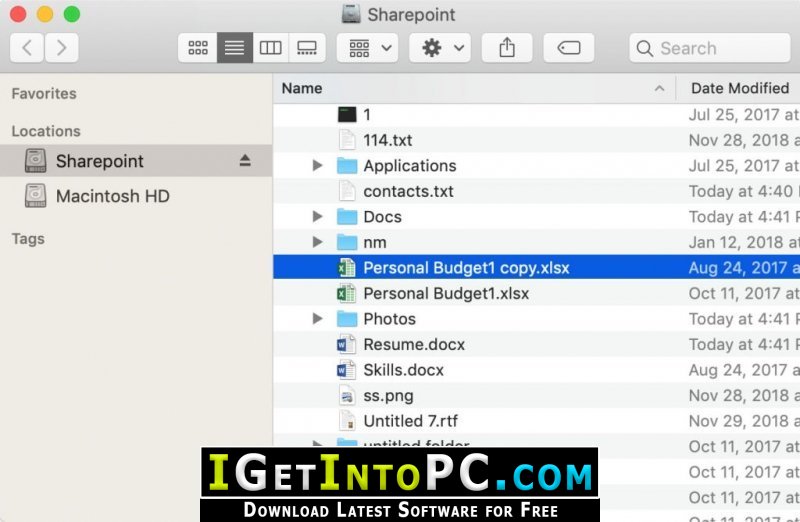
Task: Open the Action gear dropdown menu
Action: point(440,48)
